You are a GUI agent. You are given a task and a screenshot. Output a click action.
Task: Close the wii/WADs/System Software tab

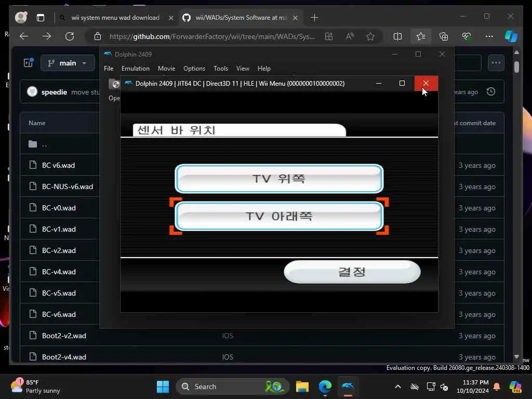point(296,18)
